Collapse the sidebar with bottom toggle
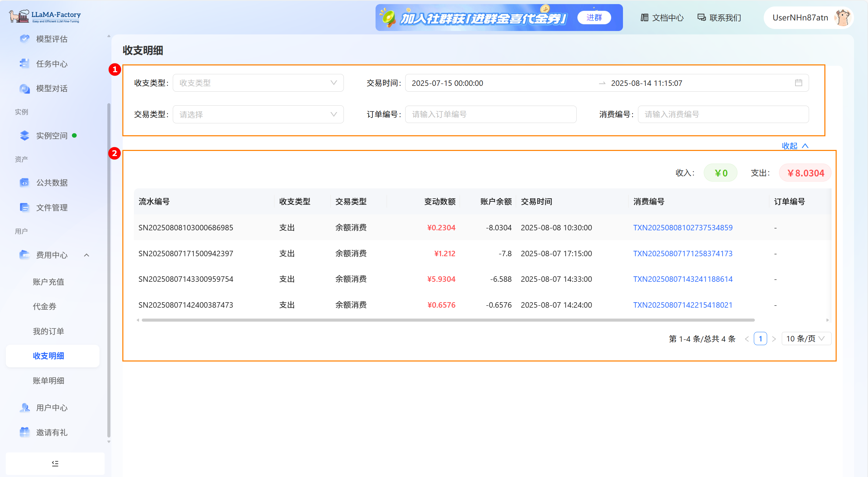This screenshot has height=477, width=868. click(55, 463)
